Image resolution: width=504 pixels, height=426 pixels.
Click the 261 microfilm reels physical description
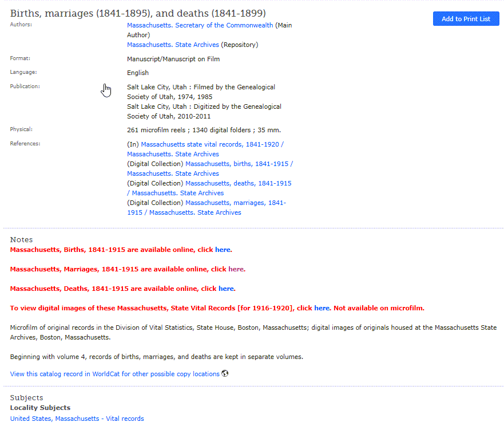click(x=204, y=130)
